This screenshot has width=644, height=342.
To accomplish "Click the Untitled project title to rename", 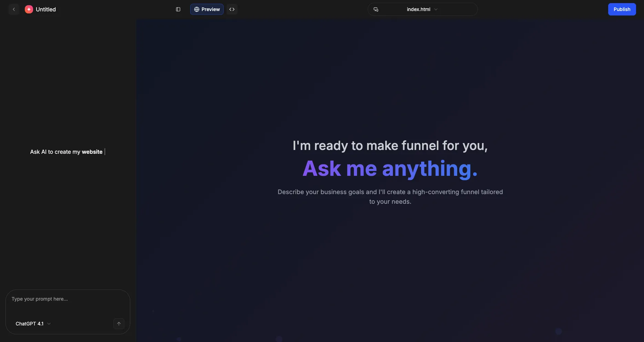I will click(x=46, y=9).
